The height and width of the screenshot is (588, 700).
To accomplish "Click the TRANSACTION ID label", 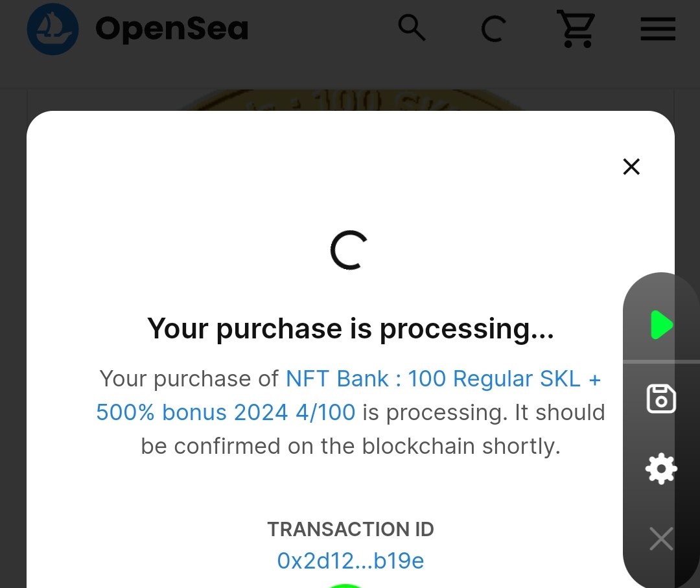I will [350, 530].
